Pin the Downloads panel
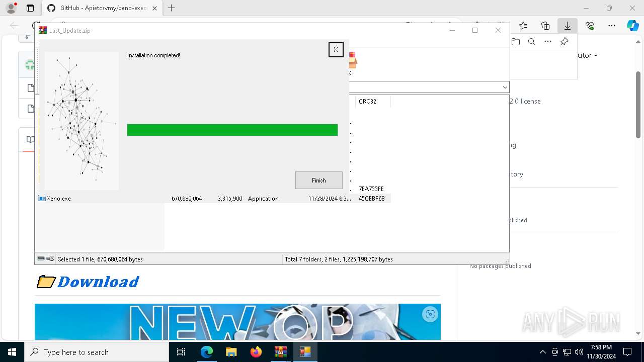This screenshot has height=362, width=644. (x=565, y=42)
